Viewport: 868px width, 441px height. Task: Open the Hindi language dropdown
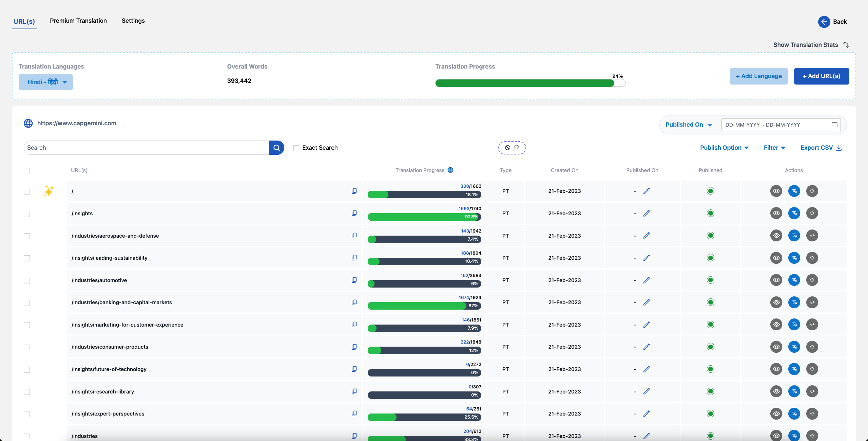coord(46,82)
